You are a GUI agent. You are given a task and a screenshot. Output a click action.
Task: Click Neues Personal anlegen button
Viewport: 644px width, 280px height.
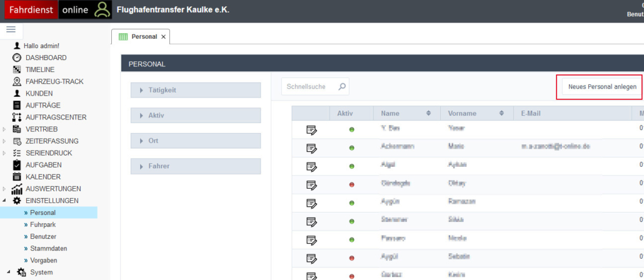[602, 87]
